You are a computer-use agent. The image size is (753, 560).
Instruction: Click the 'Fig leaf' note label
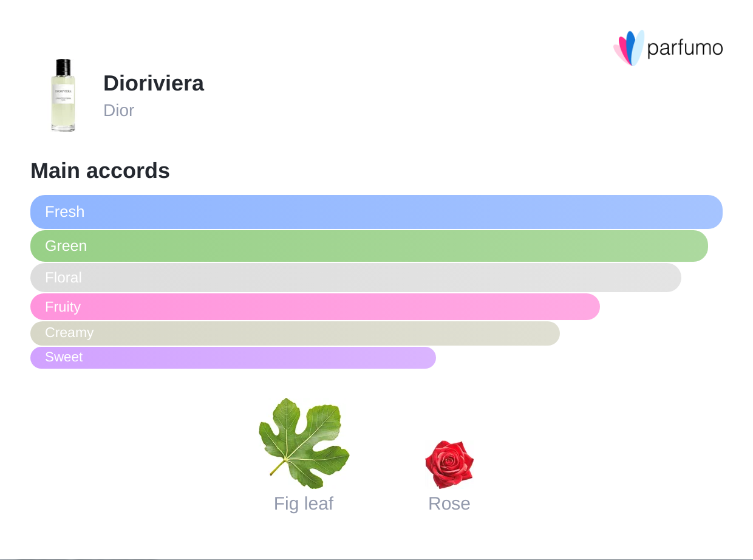304,504
